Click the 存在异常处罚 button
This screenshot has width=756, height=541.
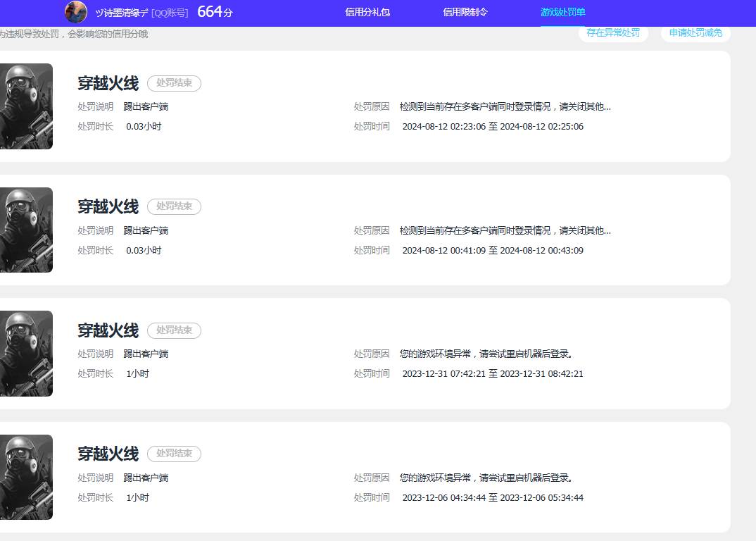point(613,33)
